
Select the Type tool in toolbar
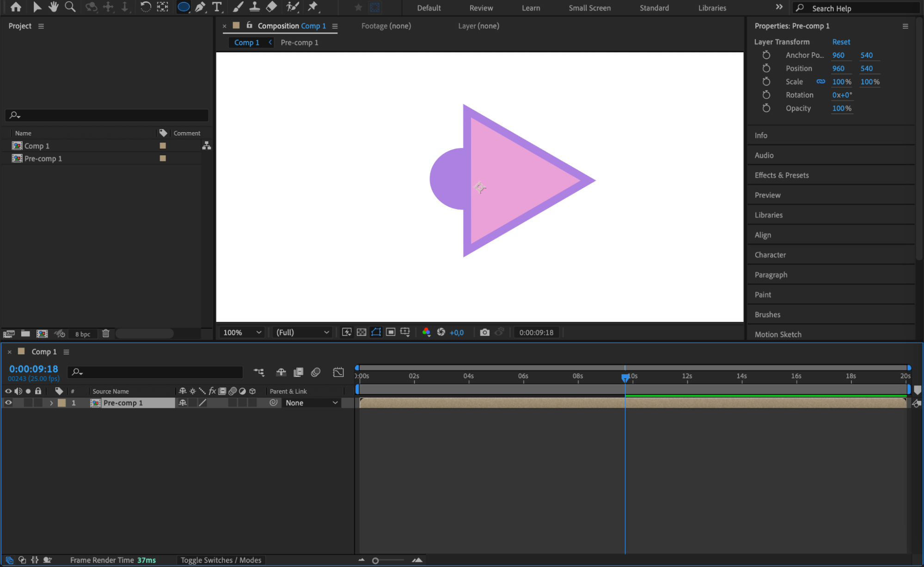(216, 7)
